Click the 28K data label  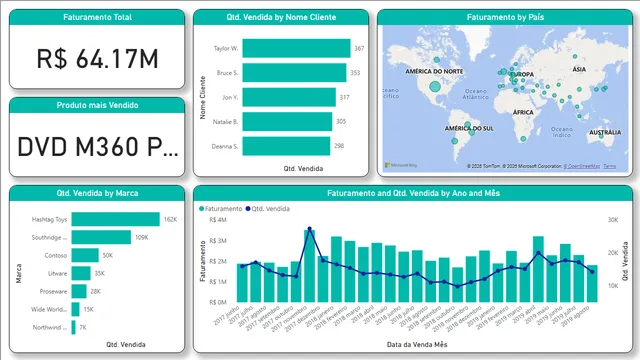(x=96, y=291)
